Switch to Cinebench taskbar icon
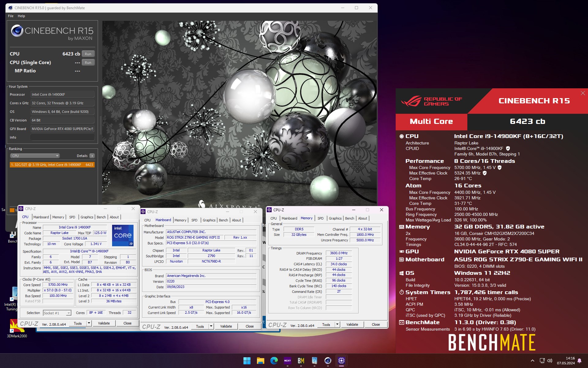This screenshot has width=588, height=368. click(x=328, y=361)
